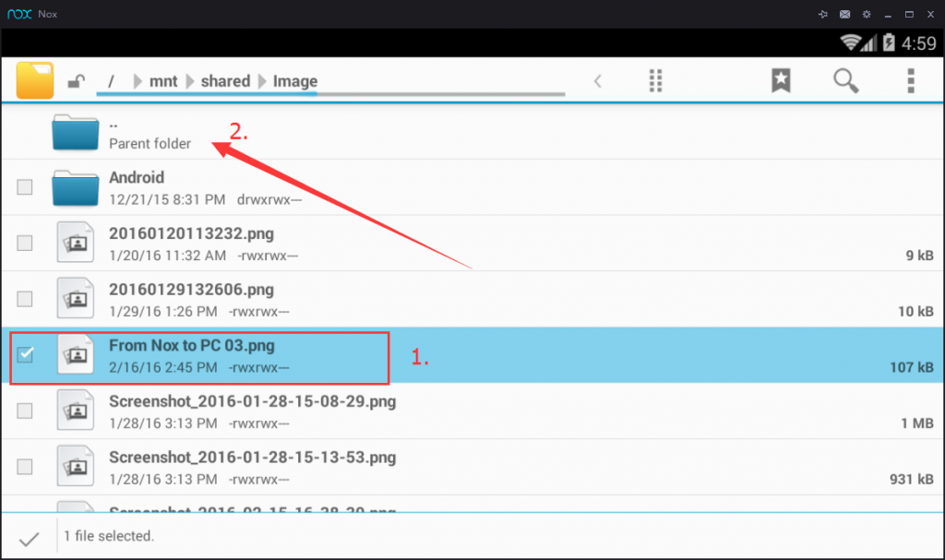
Task: Navigate to mnt in breadcrumb path
Action: click(163, 81)
